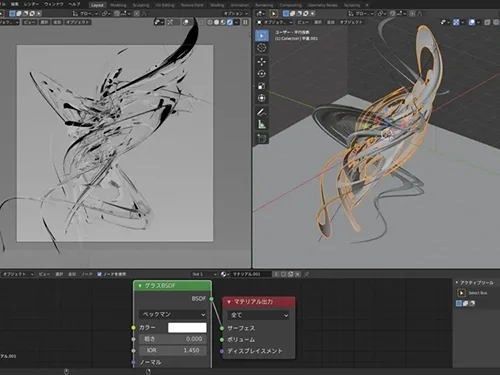Viewport: 500px width, 375px height.
Task: Open pivot point dropdown in right viewport header
Action: click(x=382, y=14)
